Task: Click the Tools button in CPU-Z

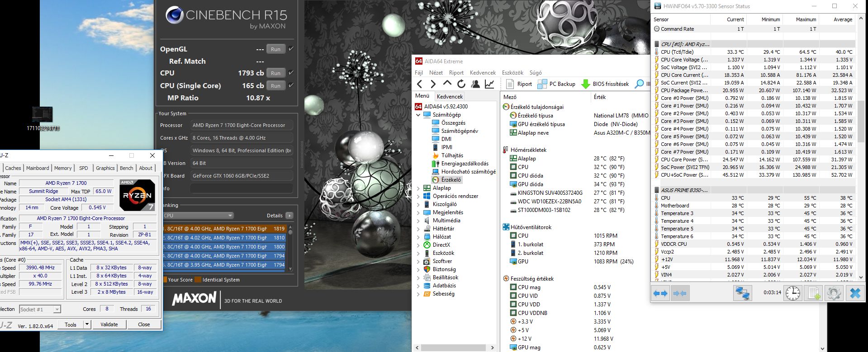Action: pyautogui.click(x=71, y=324)
